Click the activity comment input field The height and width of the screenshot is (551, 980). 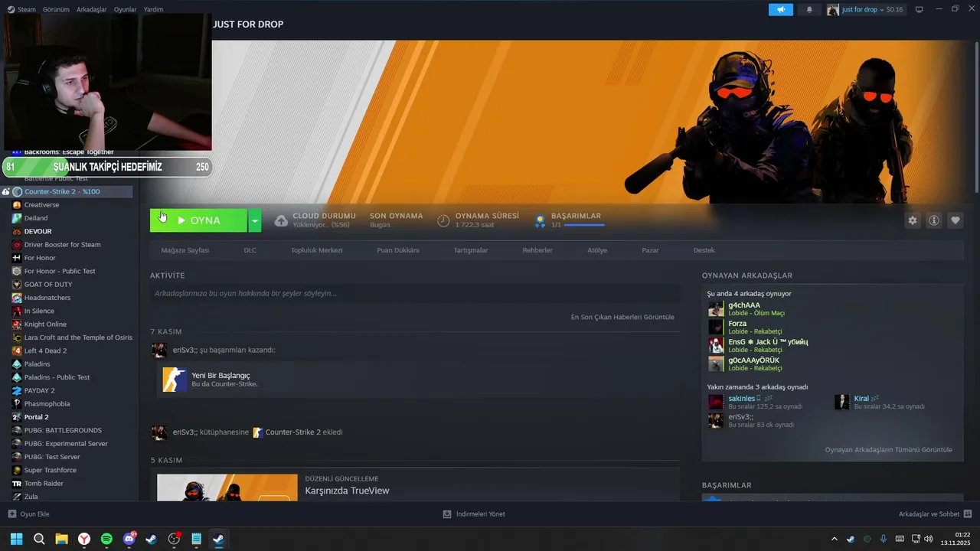point(414,294)
